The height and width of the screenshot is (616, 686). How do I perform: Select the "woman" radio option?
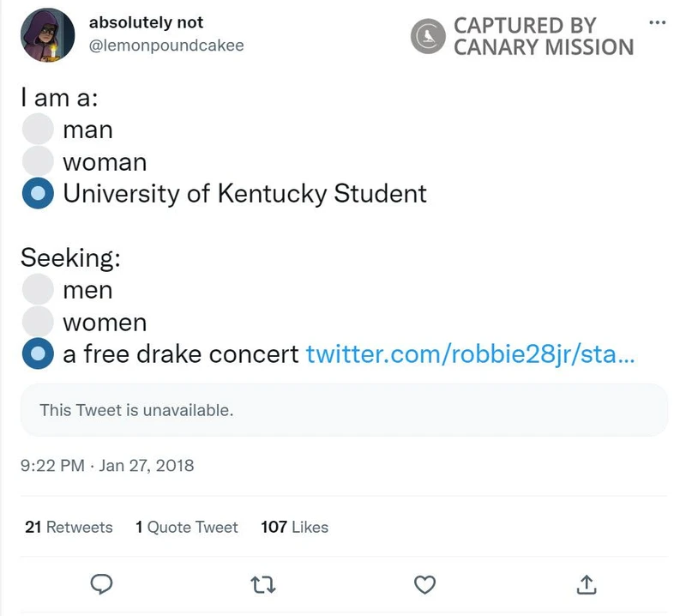[38, 161]
